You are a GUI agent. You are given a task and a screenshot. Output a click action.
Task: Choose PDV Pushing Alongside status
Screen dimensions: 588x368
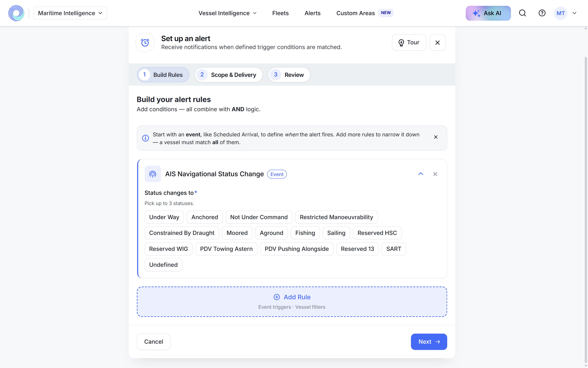point(297,249)
